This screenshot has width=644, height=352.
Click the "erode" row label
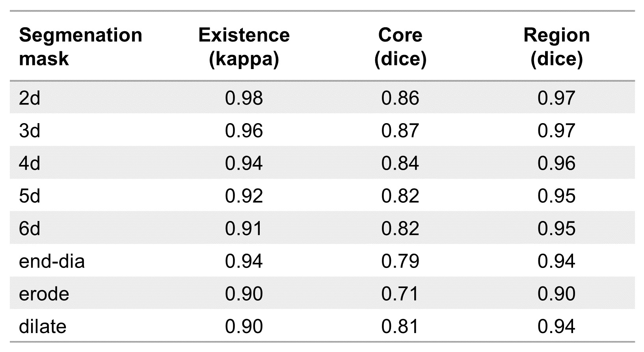point(44,294)
